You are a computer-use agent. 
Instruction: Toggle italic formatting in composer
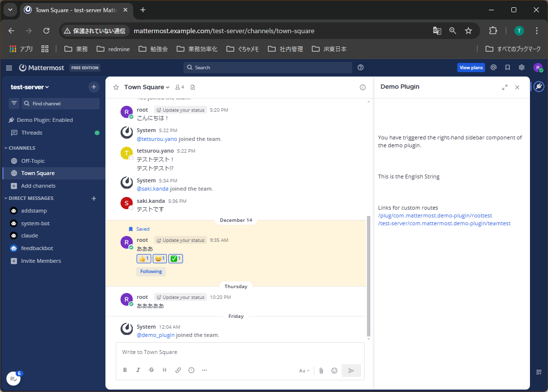138,370
